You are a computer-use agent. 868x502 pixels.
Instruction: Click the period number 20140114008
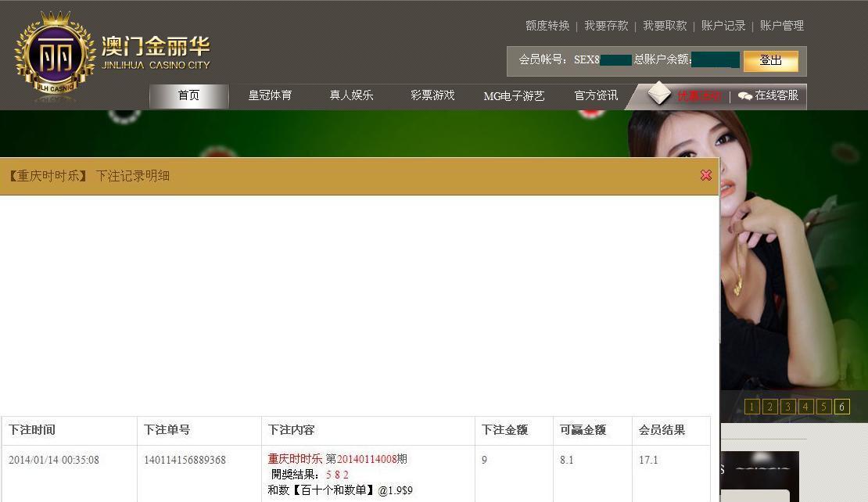tap(367, 459)
